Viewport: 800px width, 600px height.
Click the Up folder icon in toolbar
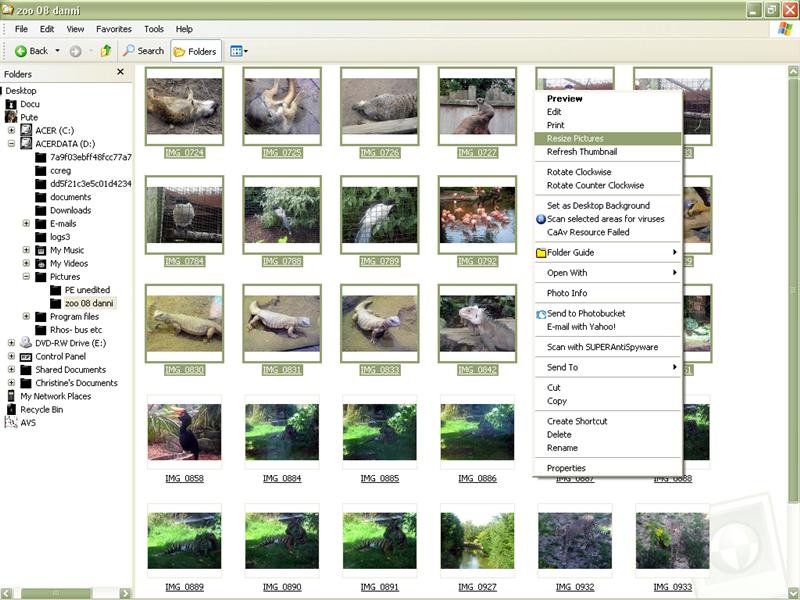(x=105, y=51)
